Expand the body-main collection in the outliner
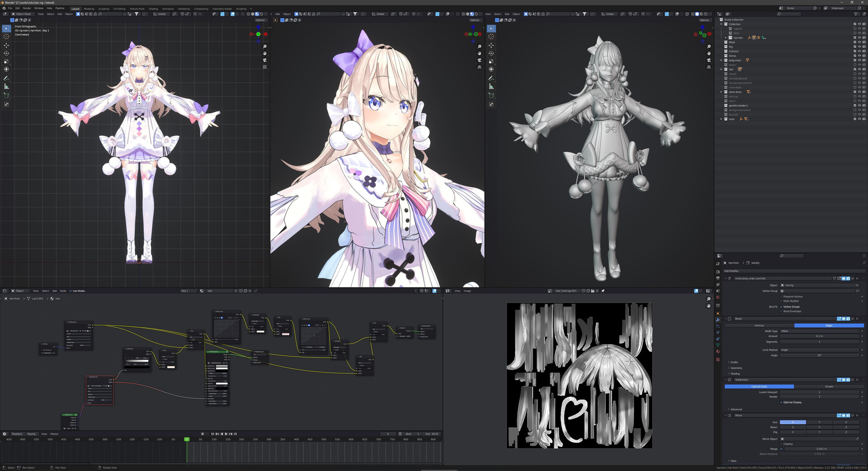The height and width of the screenshot is (471, 868). [x=722, y=60]
